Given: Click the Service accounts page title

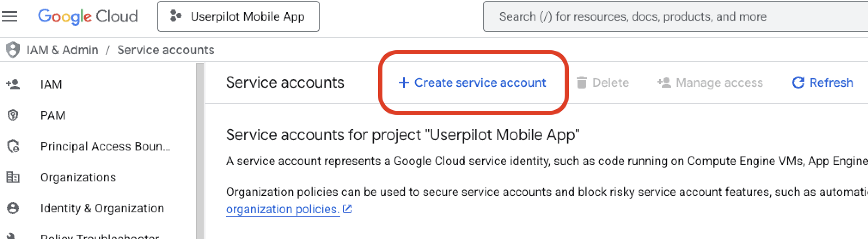Looking at the screenshot, I should [285, 83].
